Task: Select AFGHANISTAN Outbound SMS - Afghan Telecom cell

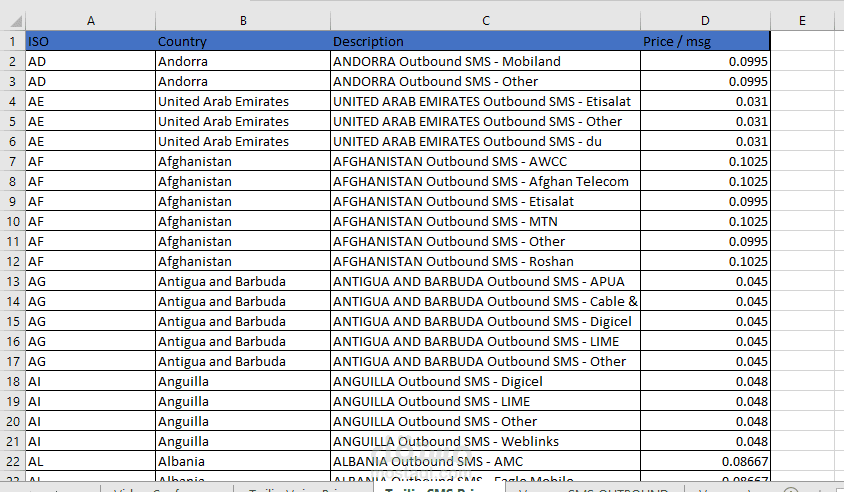Action: coord(486,181)
